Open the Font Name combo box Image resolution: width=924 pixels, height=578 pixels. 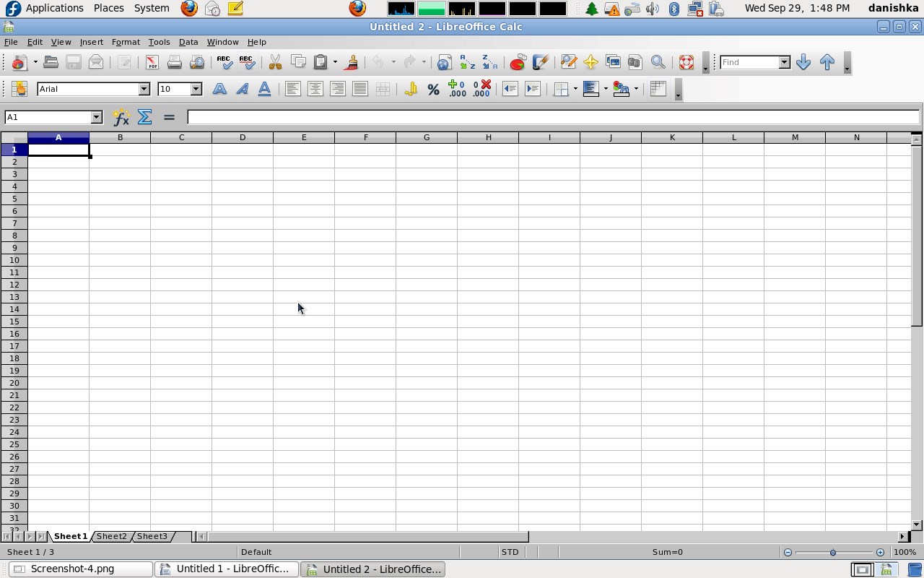[x=93, y=89]
